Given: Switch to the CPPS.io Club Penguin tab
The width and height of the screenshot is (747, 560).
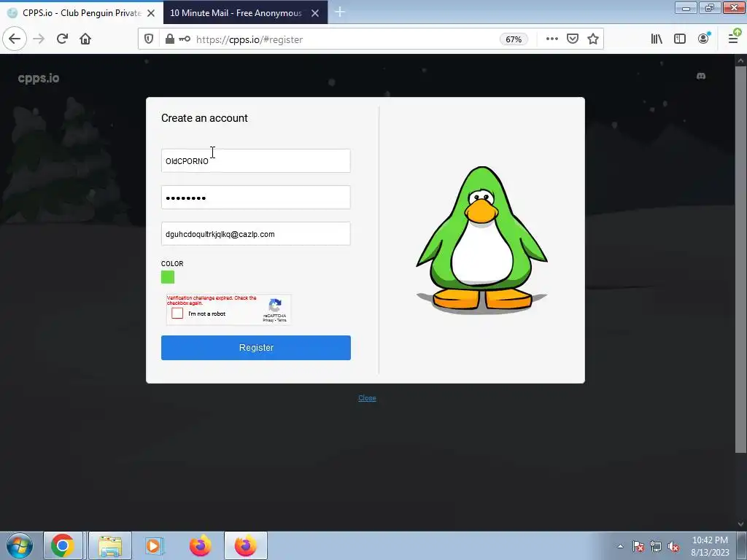Looking at the screenshot, I should (x=82, y=13).
